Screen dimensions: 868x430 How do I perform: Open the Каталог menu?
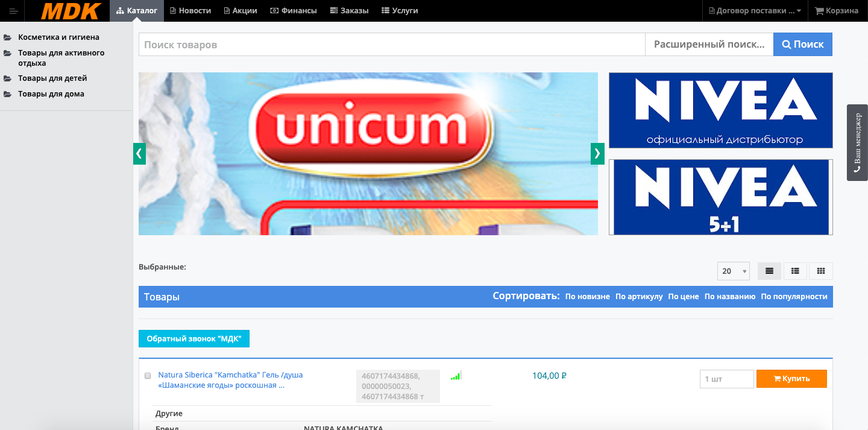[x=137, y=11]
